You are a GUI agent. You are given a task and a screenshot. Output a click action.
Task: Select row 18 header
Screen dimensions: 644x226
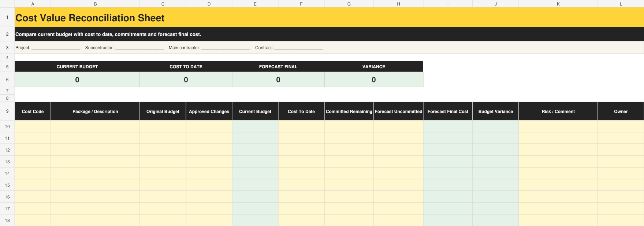pos(7,220)
